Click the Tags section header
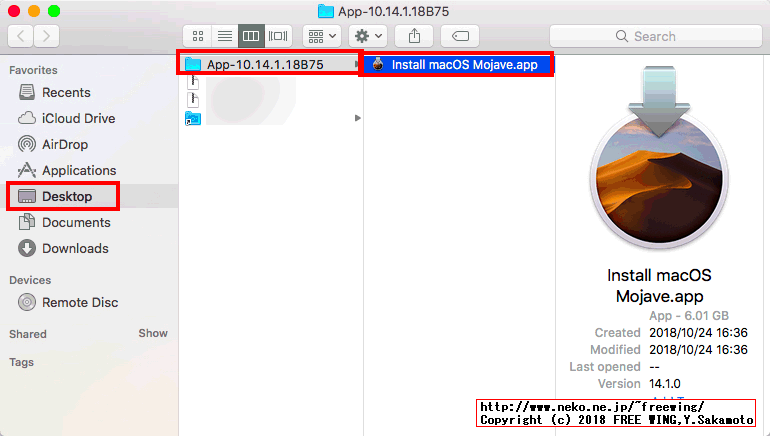Viewport: 770px width, 436px height. pyautogui.click(x=22, y=362)
